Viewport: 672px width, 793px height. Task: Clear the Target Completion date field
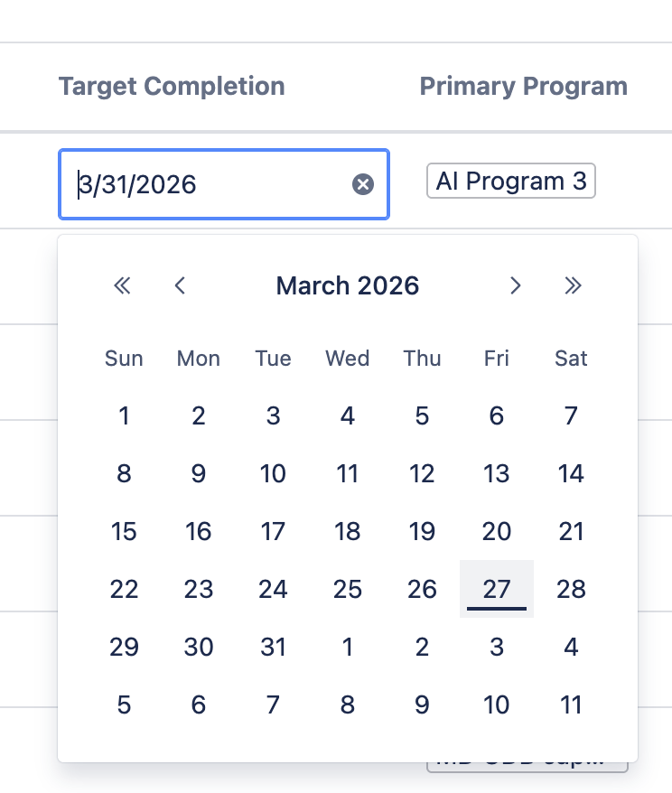click(x=362, y=184)
